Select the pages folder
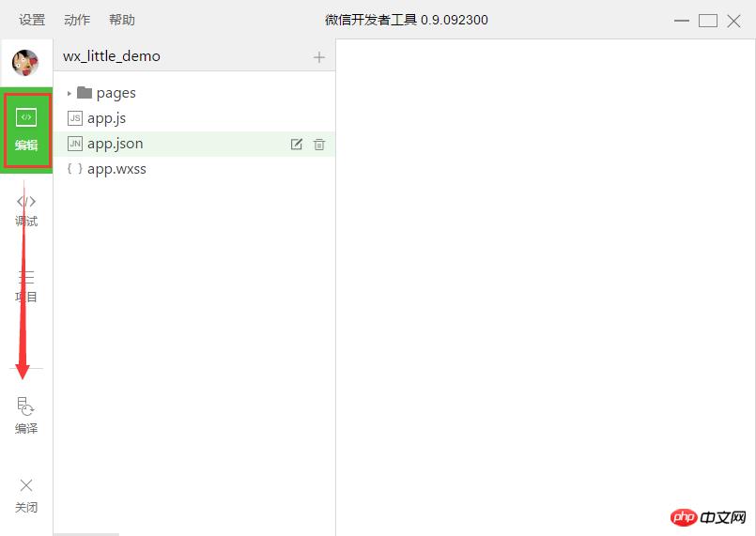 point(116,93)
